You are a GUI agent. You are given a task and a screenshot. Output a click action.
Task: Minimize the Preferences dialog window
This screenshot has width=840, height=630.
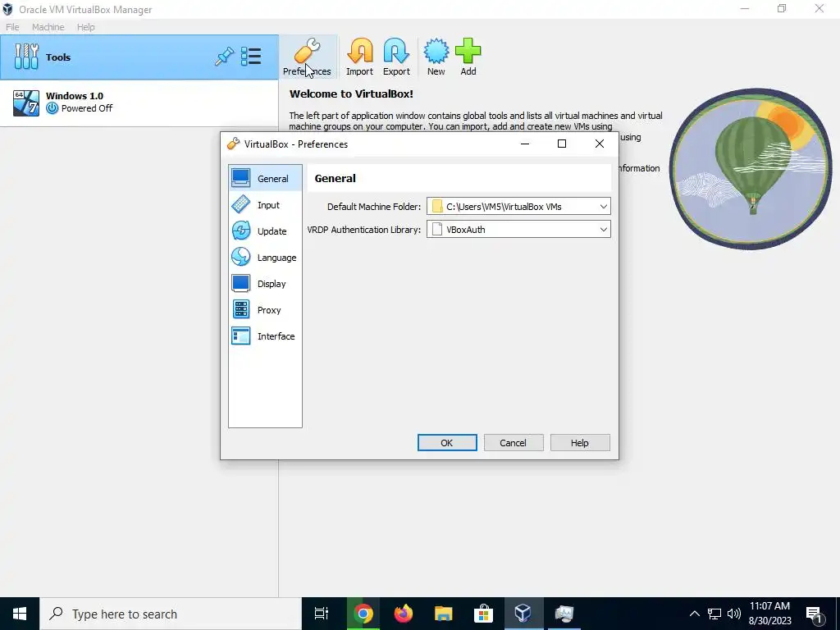525,144
